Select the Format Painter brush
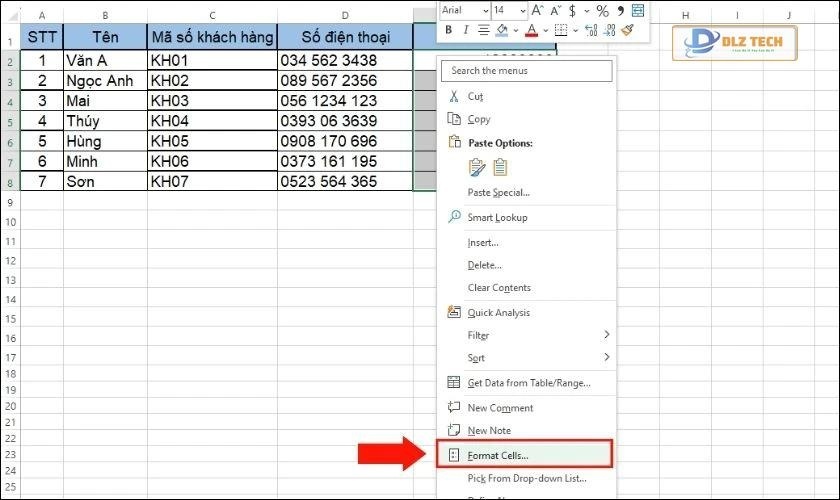Viewport: 840px width, 500px height. [x=628, y=30]
